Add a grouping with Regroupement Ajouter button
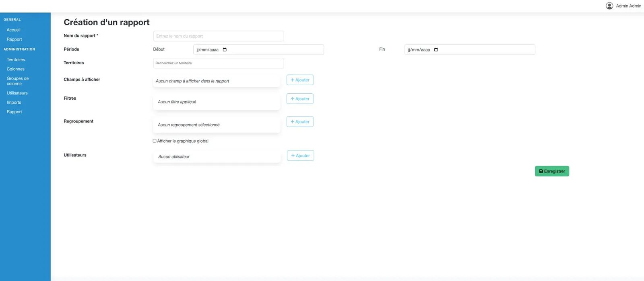This screenshot has width=644, height=281. pyautogui.click(x=300, y=122)
